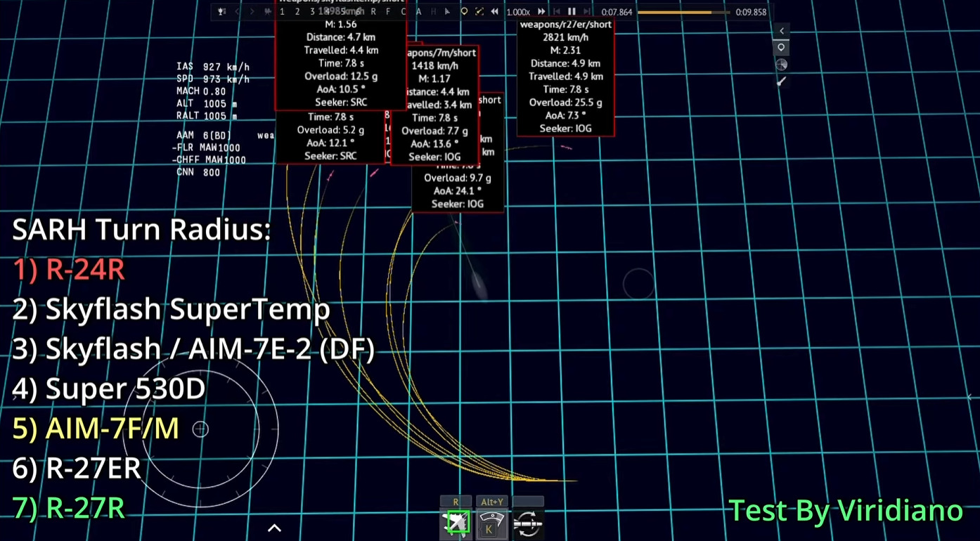
Task: Click the far-right edge chevron arrow
Action: tap(971, 398)
